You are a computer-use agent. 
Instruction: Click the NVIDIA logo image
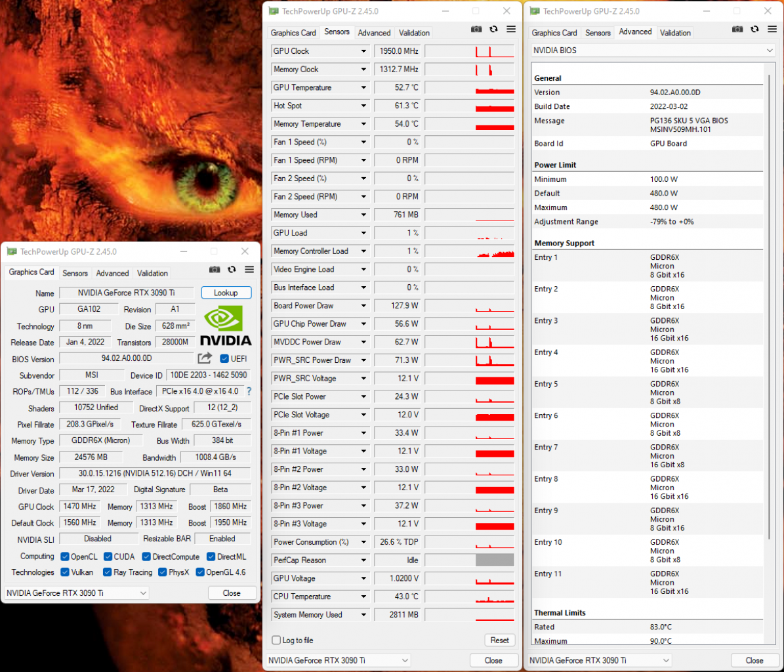point(226,326)
